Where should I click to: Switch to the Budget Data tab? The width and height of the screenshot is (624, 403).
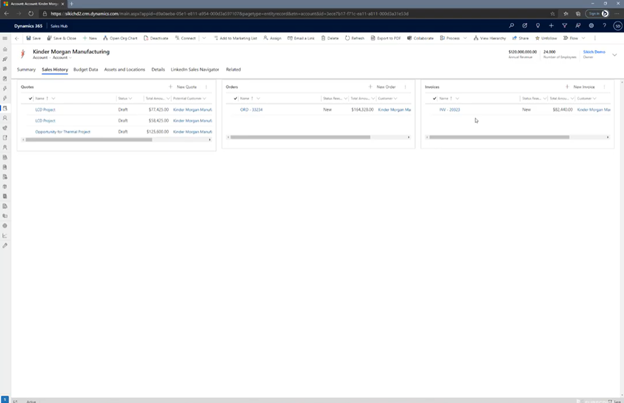pos(86,70)
